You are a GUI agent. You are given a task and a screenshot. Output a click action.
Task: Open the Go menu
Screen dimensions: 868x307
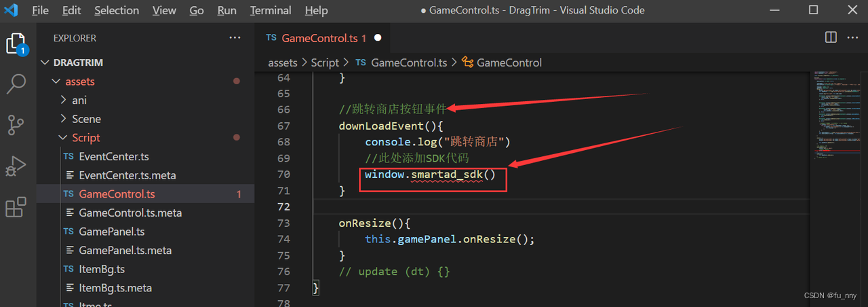pos(197,10)
